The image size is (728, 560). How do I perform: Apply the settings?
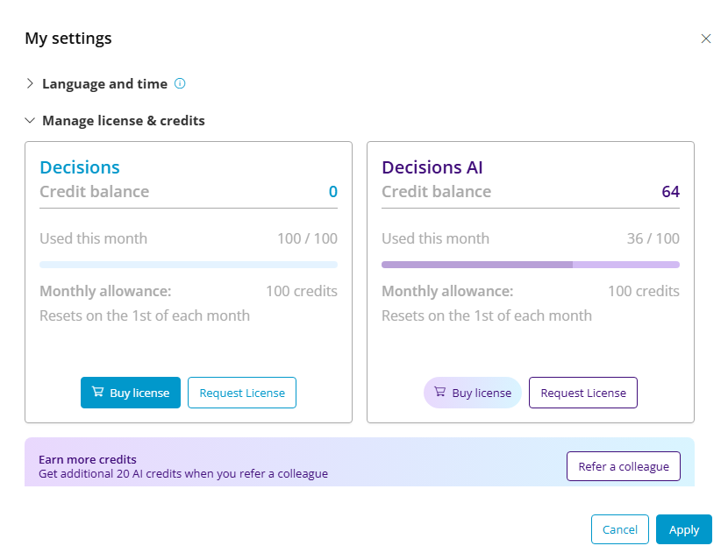pyautogui.click(x=684, y=529)
